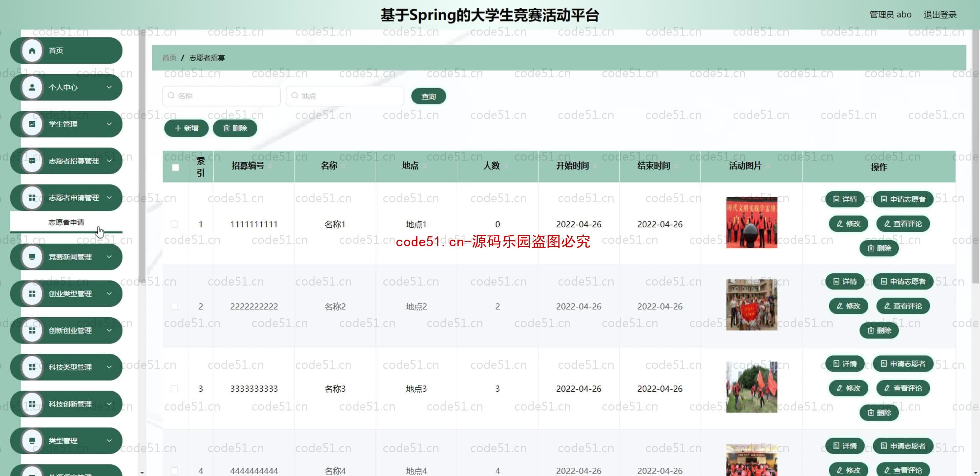980x476 pixels.
Task: Open the 首页 sidebar menu
Action: [x=66, y=51]
